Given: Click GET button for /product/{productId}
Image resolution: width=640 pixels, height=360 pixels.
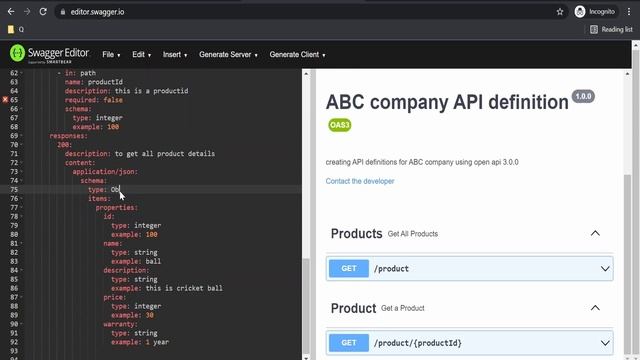Looking at the screenshot, I should click(x=349, y=343).
